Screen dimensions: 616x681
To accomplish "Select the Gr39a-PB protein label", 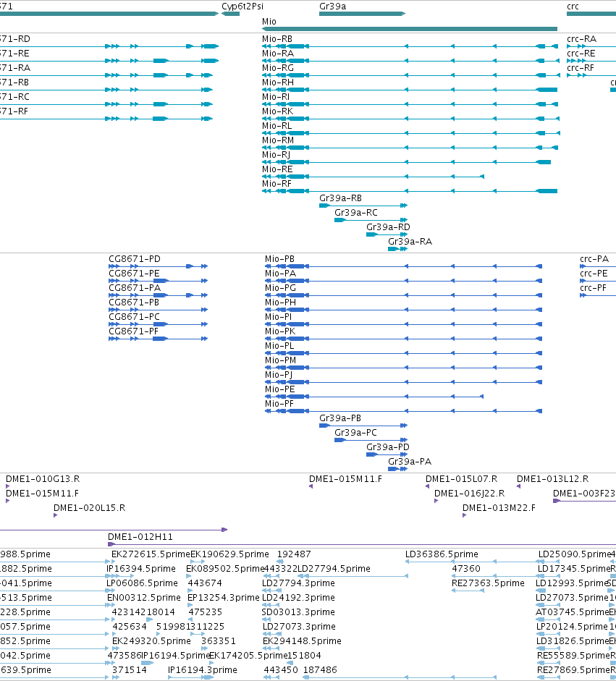I will [340, 418].
